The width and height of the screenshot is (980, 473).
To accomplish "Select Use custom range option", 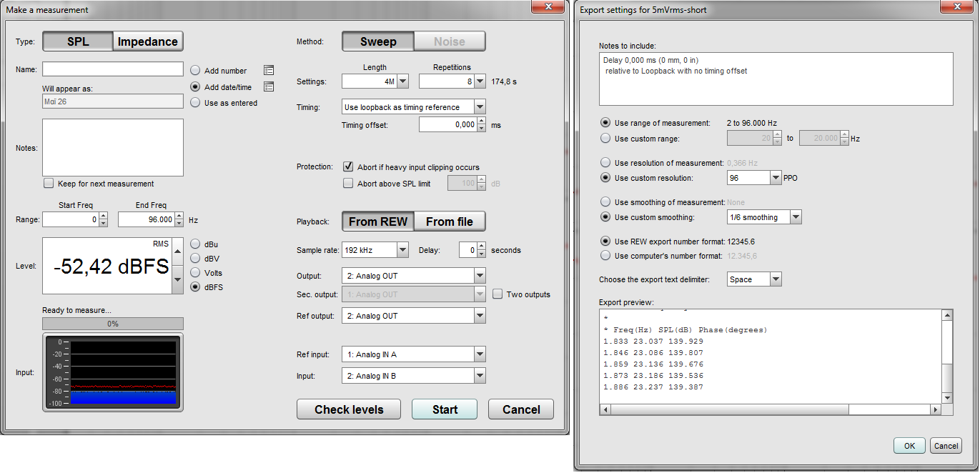I will tap(605, 139).
